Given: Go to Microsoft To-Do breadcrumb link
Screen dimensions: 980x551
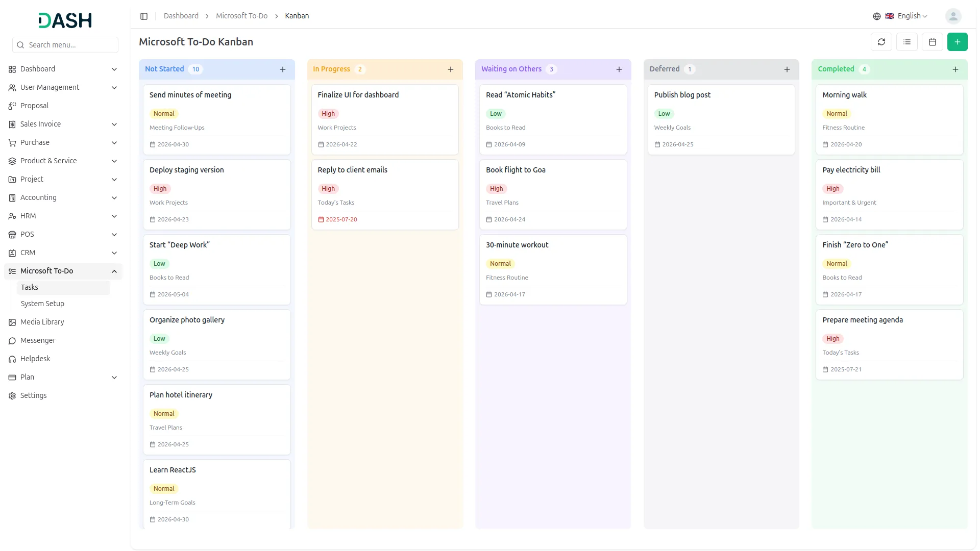Looking at the screenshot, I should point(241,16).
